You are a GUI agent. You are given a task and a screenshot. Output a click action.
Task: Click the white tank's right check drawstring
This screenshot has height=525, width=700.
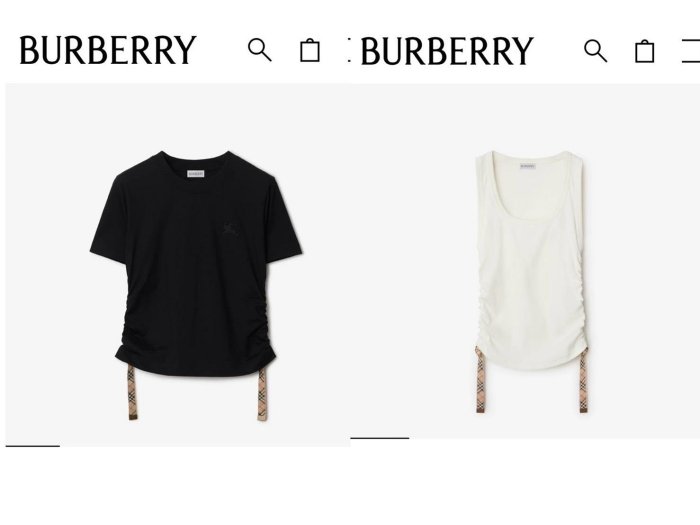[583, 381]
